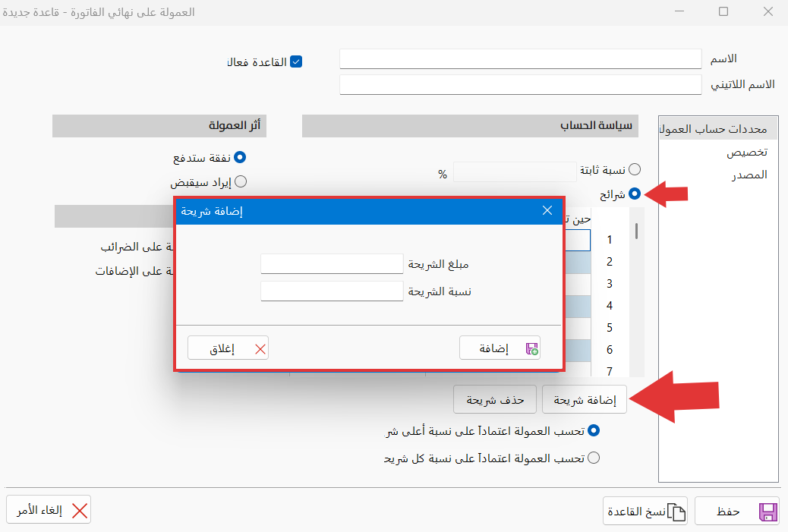Select row number 6 in tiers grid
788x532 pixels.
point(610,350)
